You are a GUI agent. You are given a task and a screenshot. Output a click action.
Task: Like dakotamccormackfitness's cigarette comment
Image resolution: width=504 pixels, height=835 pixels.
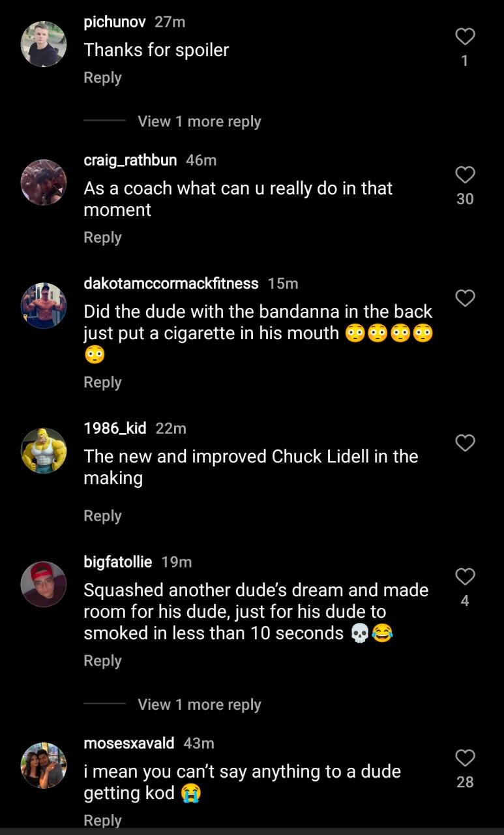pos(464,298)
